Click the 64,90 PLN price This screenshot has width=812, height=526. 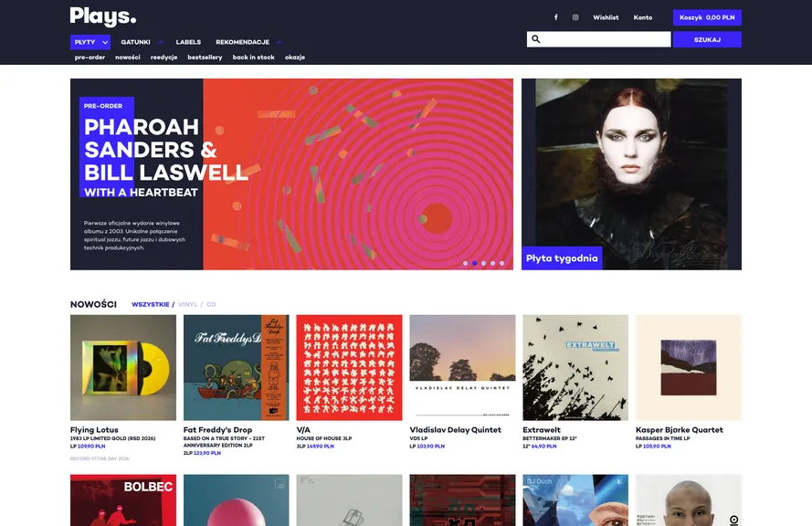(x=543, y=447)
